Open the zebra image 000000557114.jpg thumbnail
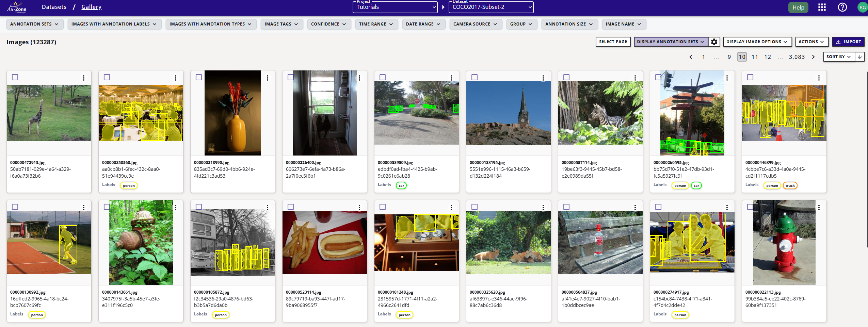 pyautogui.click(x=600, y=113)
